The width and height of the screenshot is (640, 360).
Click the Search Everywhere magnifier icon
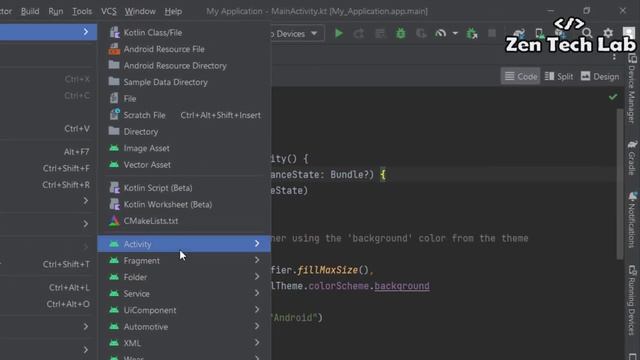coord(587,33)
